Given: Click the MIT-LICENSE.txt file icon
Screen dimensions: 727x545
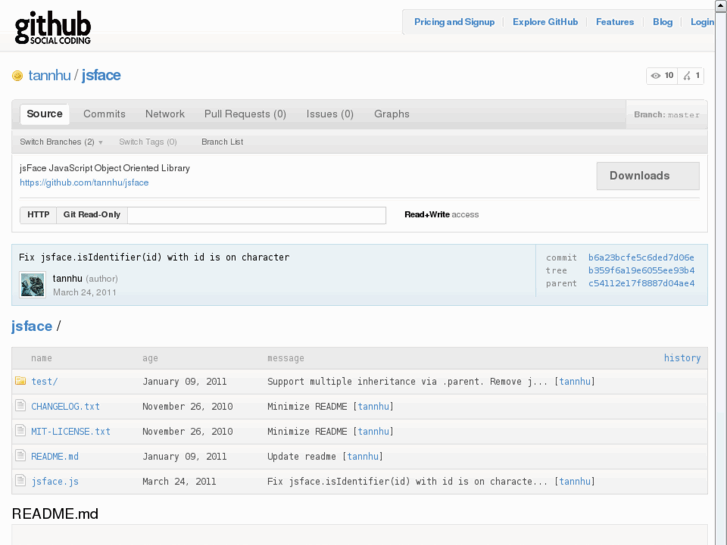Looking at the screenshot, I should [20, 431].
